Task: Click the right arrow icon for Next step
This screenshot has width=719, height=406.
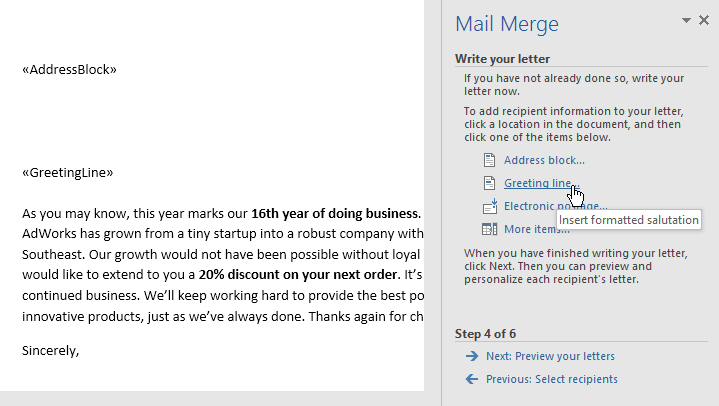Action: [471, 356]
